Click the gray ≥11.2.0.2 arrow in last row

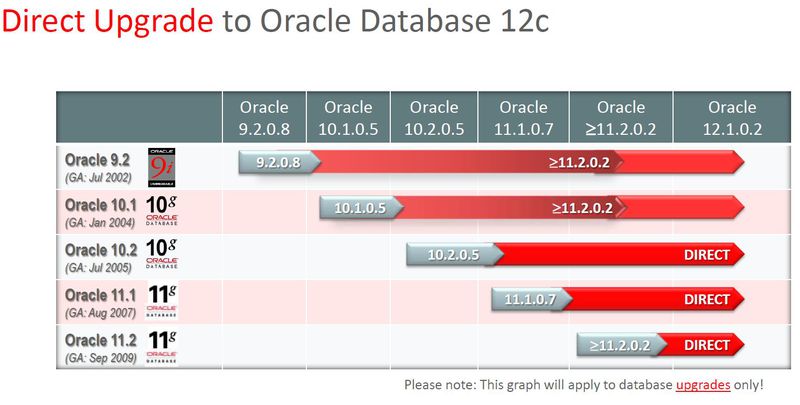[x=621, y=345]
